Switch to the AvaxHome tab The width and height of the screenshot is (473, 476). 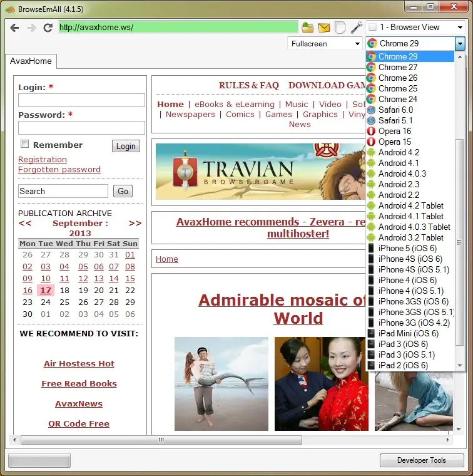click(31, 61)
